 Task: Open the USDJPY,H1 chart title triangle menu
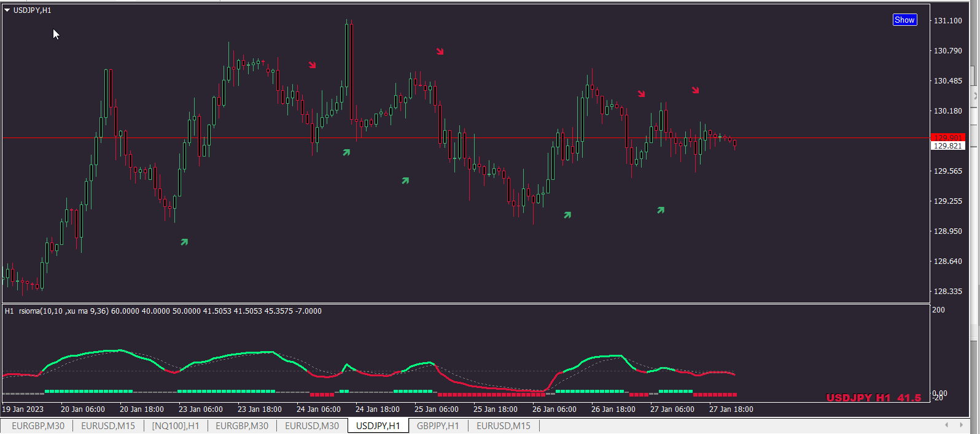7,10
